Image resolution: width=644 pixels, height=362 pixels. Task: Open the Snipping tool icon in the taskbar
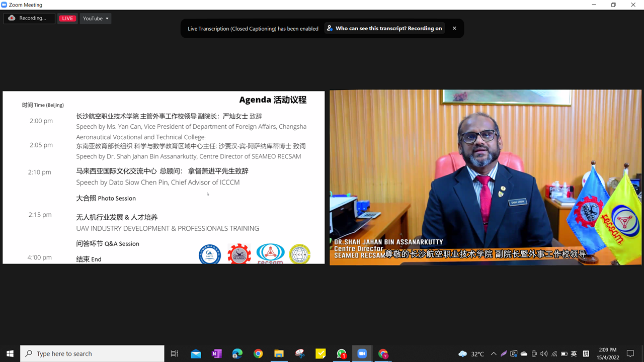[300, 353]
